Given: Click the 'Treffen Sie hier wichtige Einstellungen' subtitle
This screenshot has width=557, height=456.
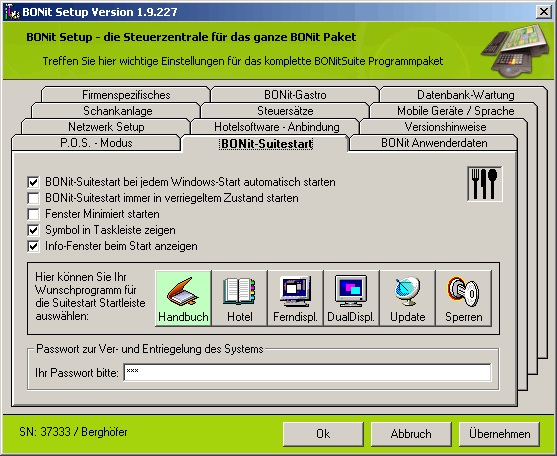Looking at the screenshot, I should (x=243, y=61).
